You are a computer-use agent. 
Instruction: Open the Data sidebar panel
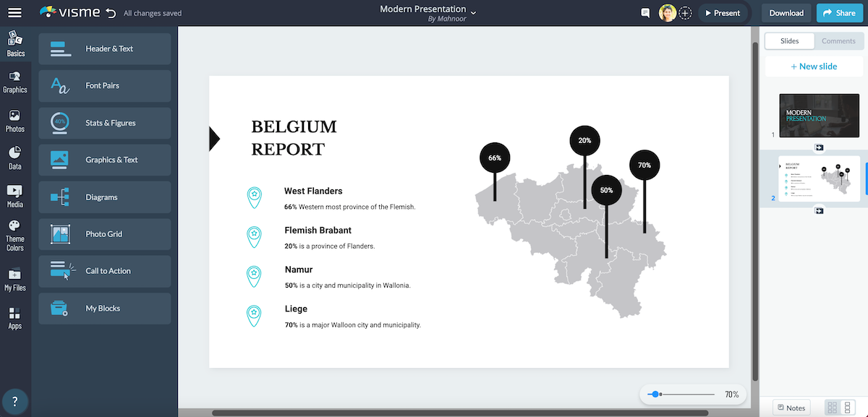pyautogui.click(x=15, y=158)
